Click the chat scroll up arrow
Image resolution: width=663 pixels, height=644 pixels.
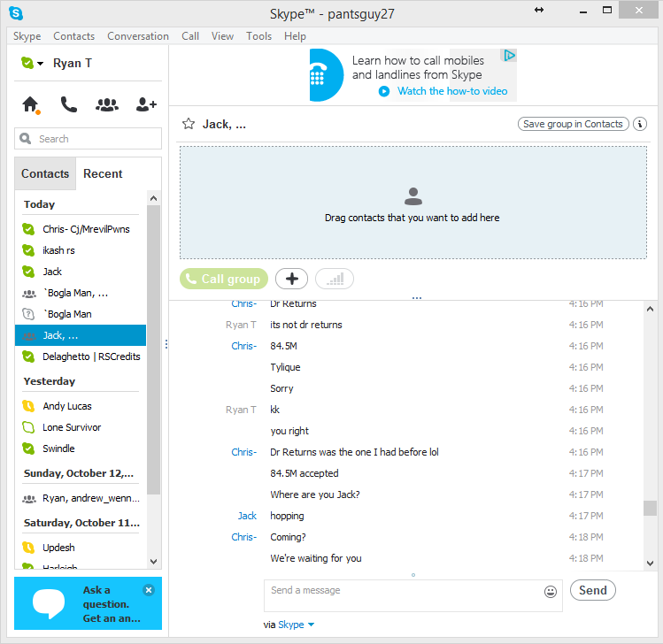(650, 309)
